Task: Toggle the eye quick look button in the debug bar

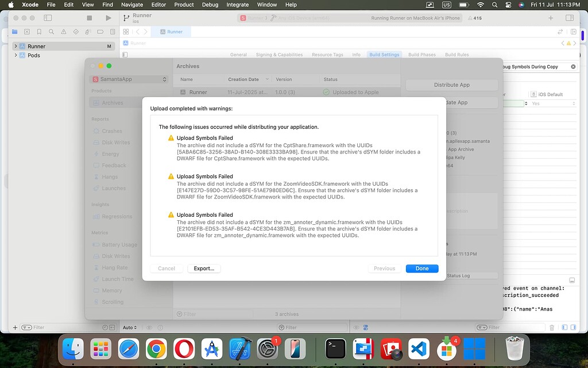Action: point(149,327)
